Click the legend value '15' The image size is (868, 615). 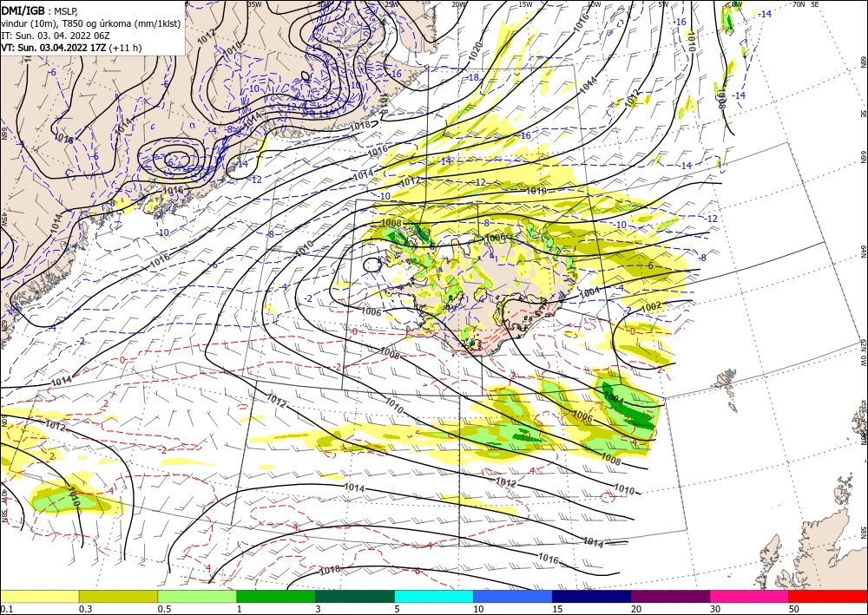(557, 609)
